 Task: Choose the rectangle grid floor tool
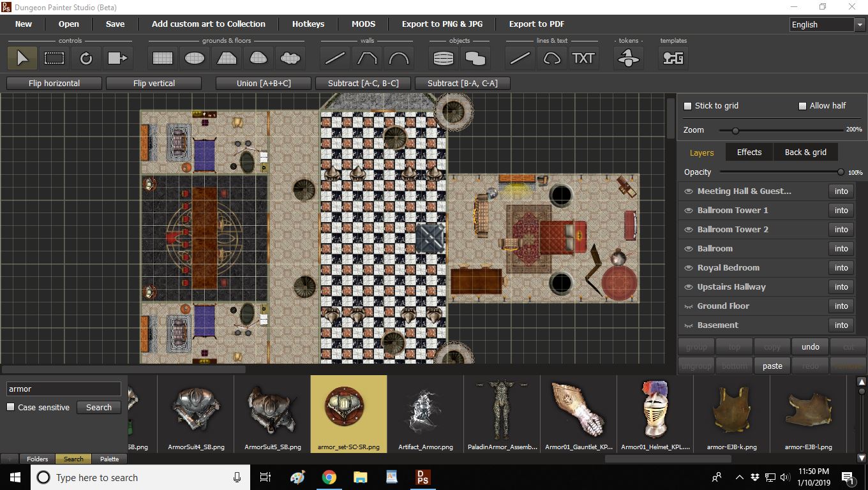163,58
